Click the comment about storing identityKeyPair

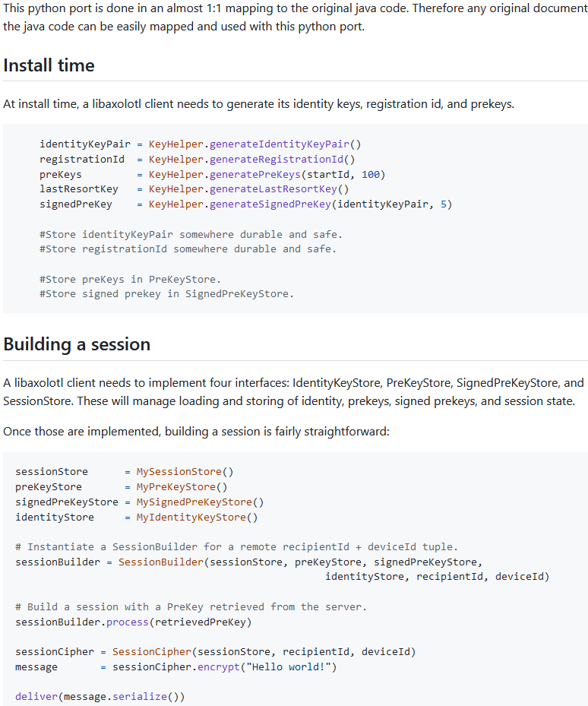(x=191, y=235)
